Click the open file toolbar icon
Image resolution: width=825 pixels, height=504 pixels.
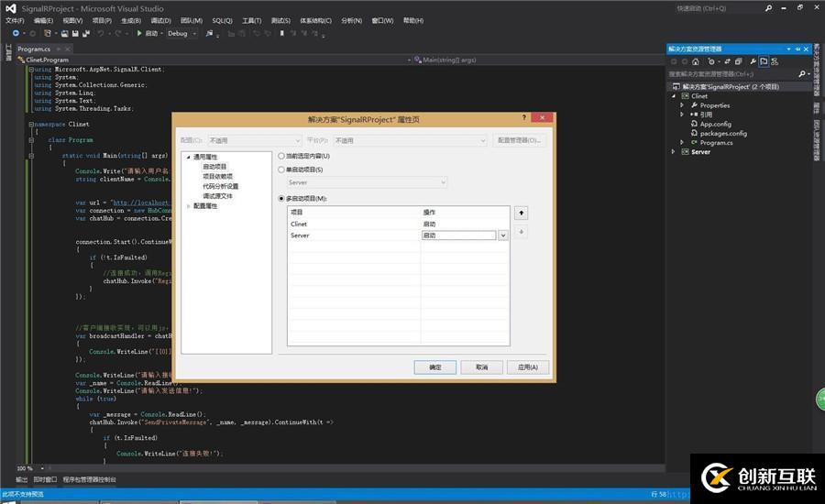point(65,33)
